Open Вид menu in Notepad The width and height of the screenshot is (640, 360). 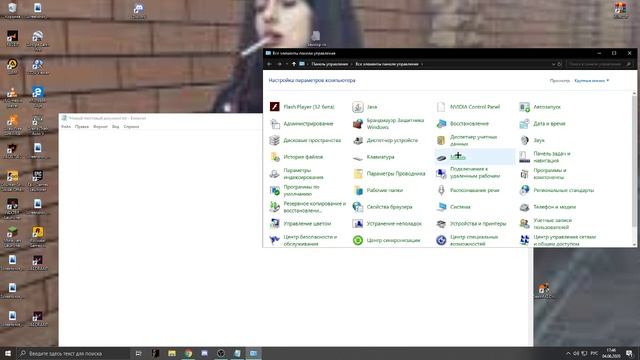[116, 127]
